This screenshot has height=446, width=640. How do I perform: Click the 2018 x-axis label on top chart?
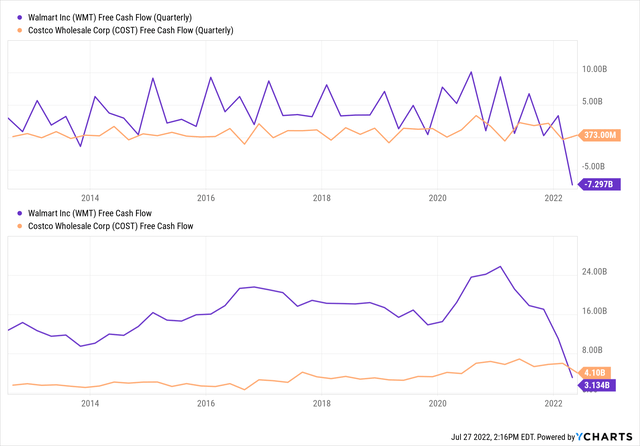pyautogui.click(x=321, y=198)
